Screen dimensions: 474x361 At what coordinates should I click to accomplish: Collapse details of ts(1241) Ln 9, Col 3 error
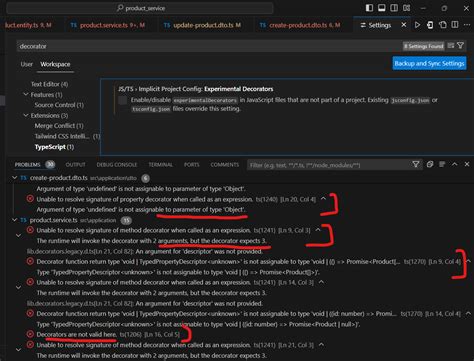tap(318, 230)
